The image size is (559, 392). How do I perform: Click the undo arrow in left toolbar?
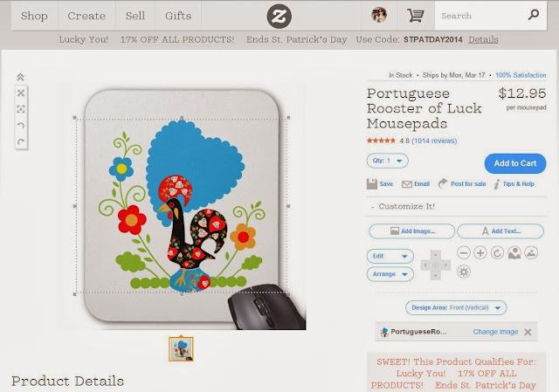click(21, 125)
